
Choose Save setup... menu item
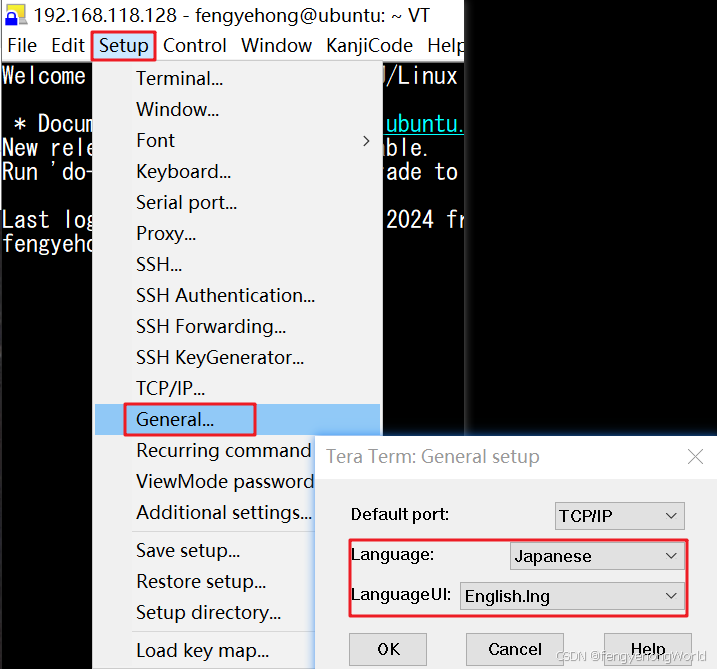click(188, 551)
